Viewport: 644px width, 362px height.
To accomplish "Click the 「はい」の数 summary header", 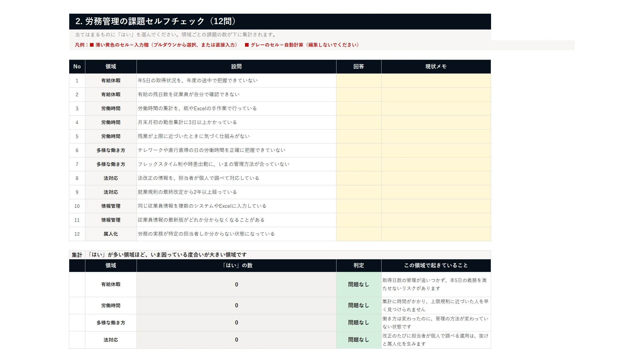I will tap(236, 265).
